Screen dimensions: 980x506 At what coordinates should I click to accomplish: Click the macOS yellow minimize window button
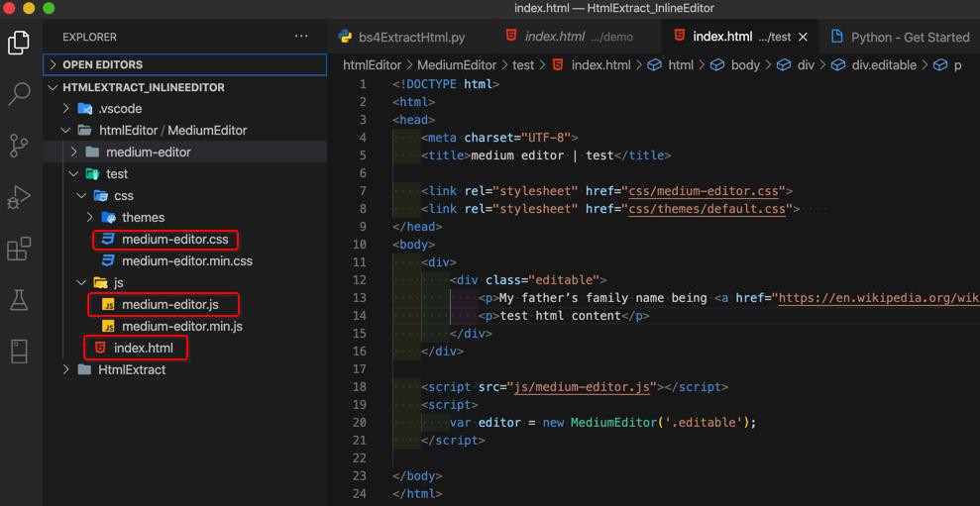pos(29,8)
